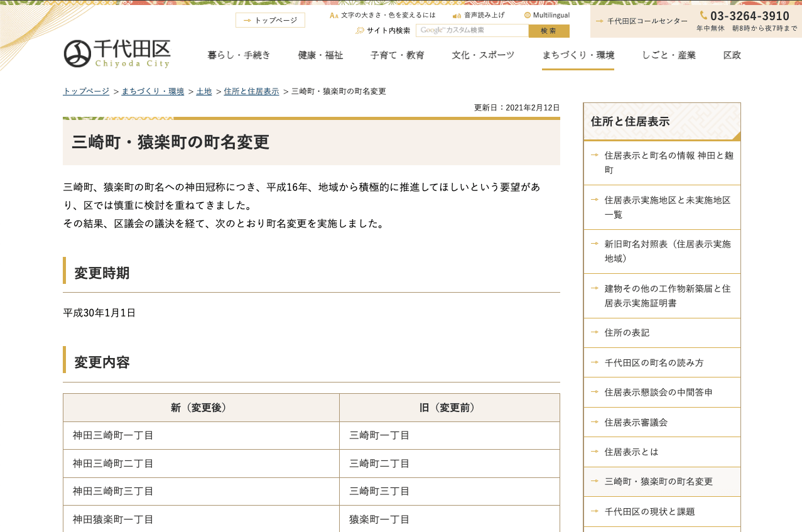Follow the 土地 breadcrumb link
This screenshot has width=802, height=532.
point(203,92)
